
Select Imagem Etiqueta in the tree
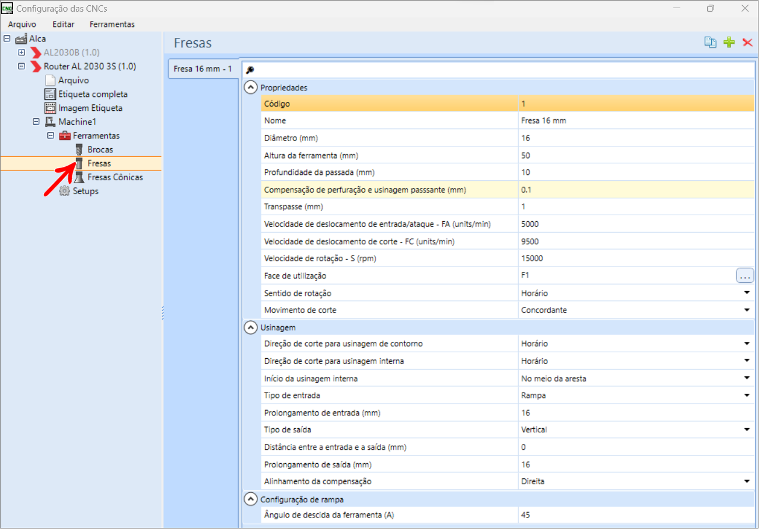tap(90, 108)
